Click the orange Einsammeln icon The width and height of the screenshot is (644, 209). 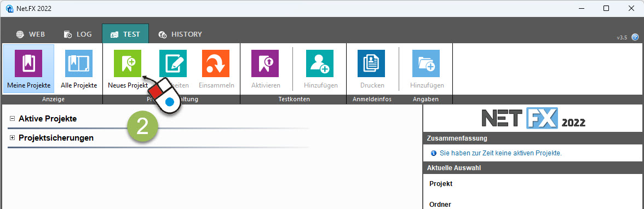[x=216, y=63]
